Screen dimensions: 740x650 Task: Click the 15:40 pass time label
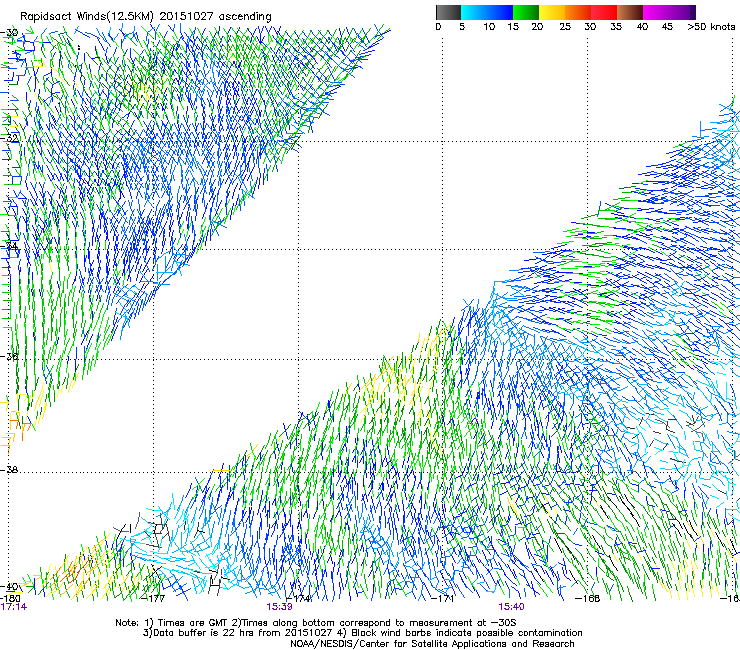pos(511,607)
